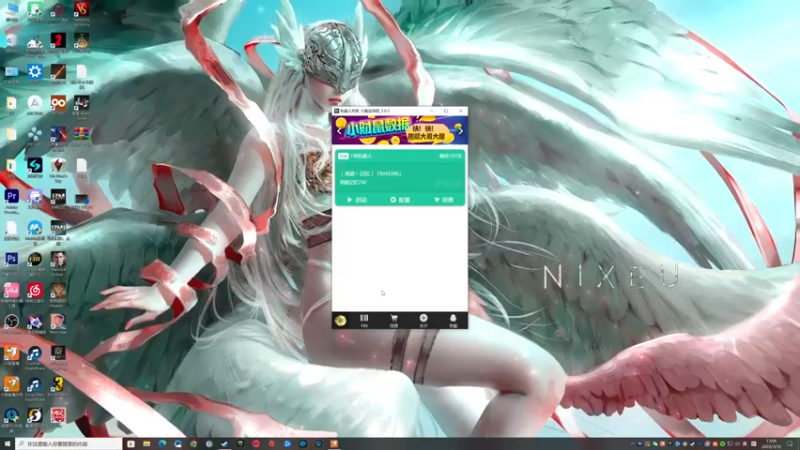The image size is (800, 450).
Task: Open the God of War desktop shortcut
Action: (x=58, y=12)
